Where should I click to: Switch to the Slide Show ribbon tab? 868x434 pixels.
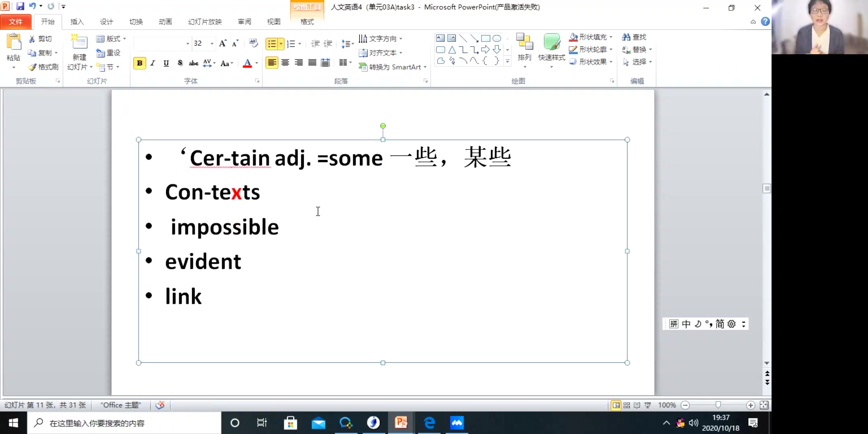click(x=205, y=22)
